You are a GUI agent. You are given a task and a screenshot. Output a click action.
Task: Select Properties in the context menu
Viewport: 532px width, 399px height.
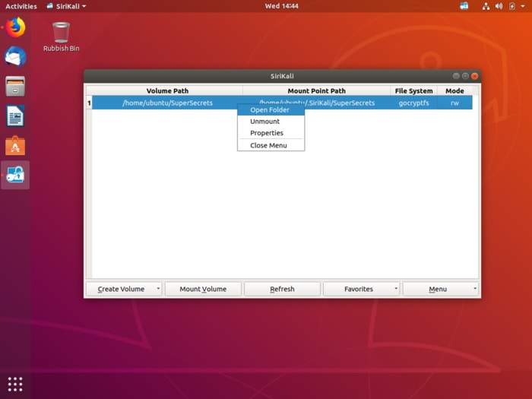point(271,133)
